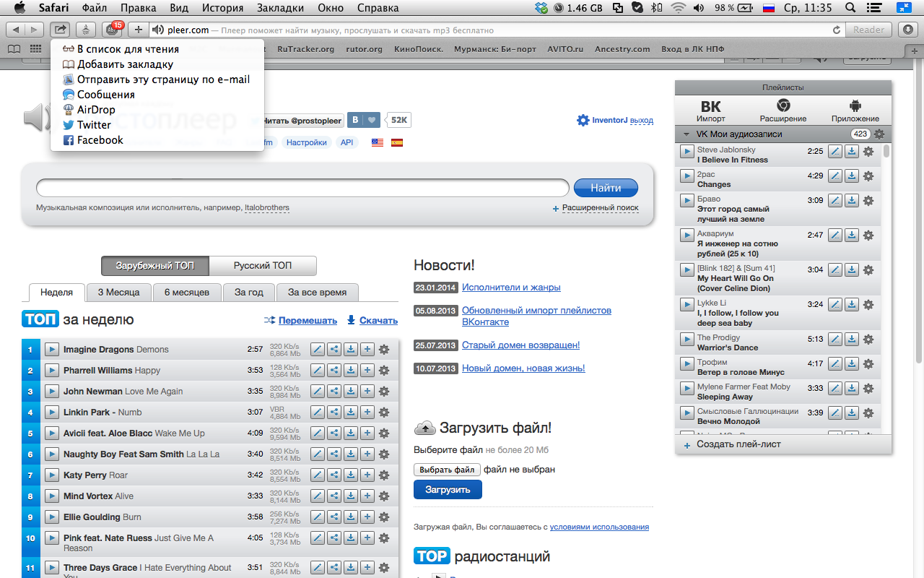Image resolution: width=924 pixels, height=578 pixels.
Task: Open the options gear for Steve Jablonsky track
Action: 868,152
